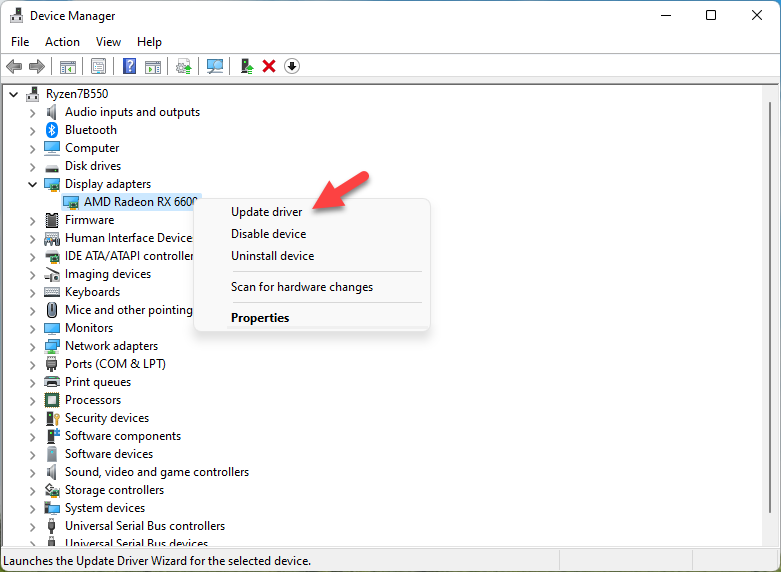Choose Scan for hardware changes in context menu

tap(302, 287)
